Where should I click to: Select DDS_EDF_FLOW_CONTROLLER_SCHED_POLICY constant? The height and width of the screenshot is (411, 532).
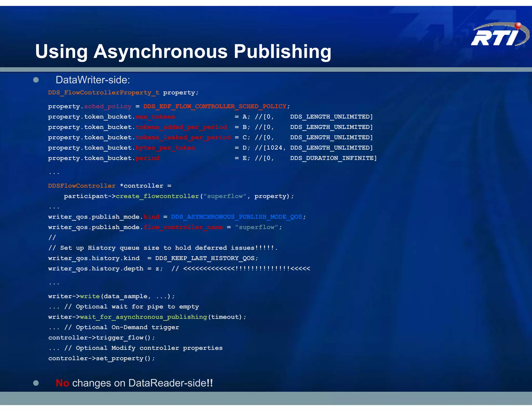pos(215,107)
